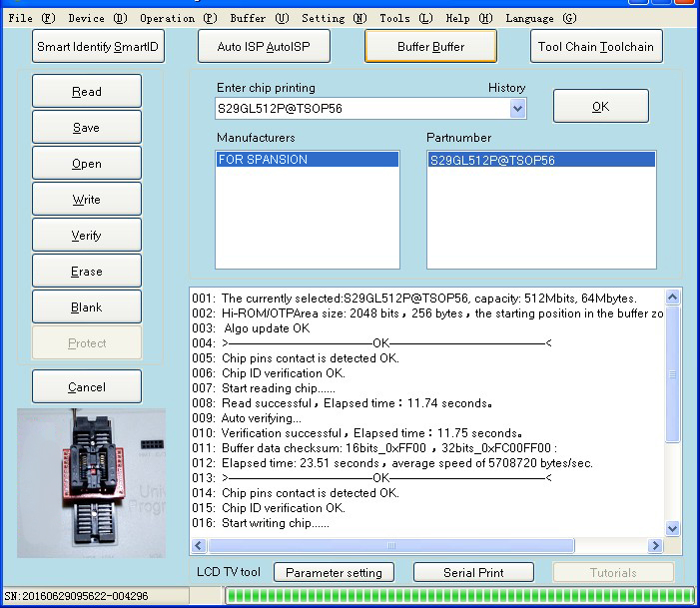Click the programmer adapter thumbnail image
The width and height of the screenshot is (700, 608).
91,481
